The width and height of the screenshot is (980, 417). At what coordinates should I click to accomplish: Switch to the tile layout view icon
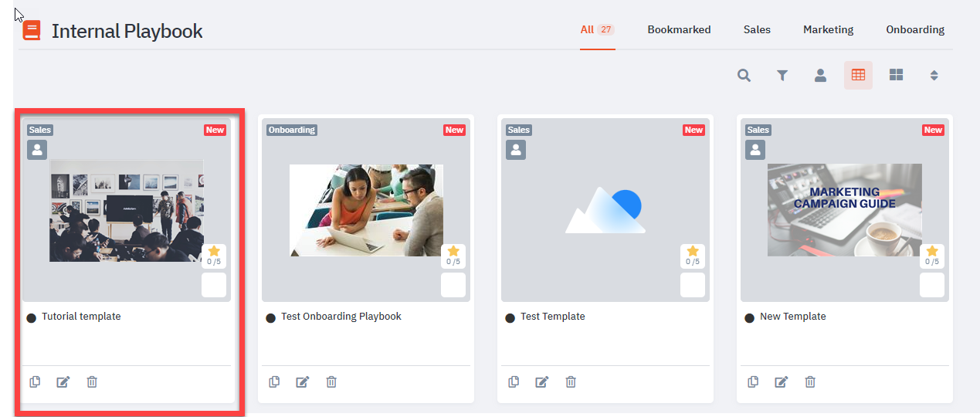[x=896, y=75]
